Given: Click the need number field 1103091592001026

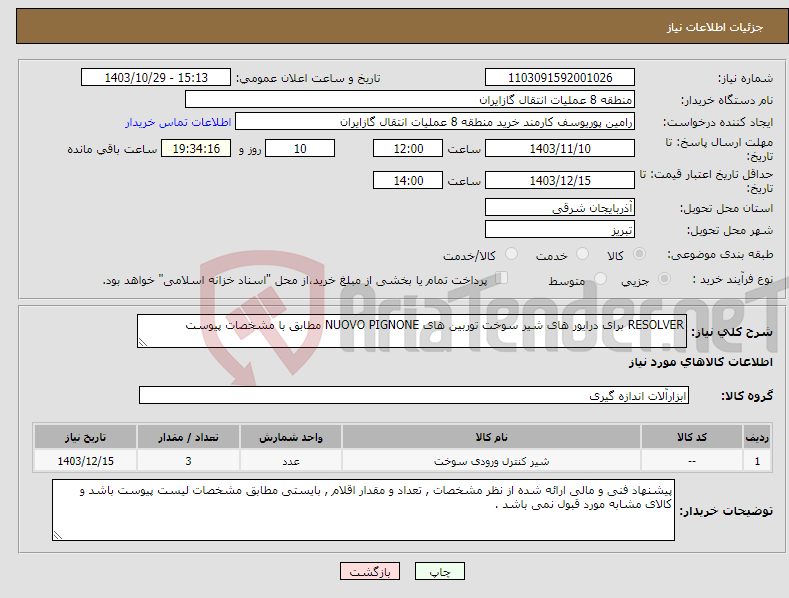Looking at the screenshot, I should 560,78.
